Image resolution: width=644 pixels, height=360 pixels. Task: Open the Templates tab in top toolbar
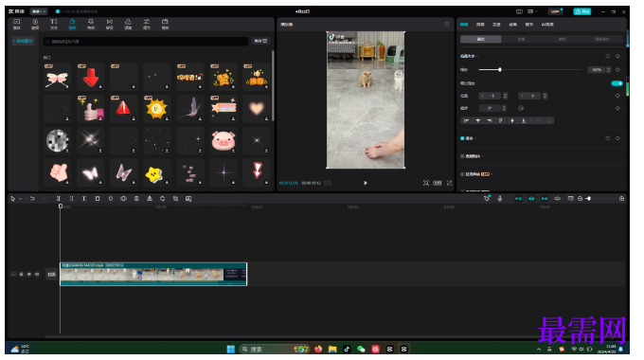(165, 24)
